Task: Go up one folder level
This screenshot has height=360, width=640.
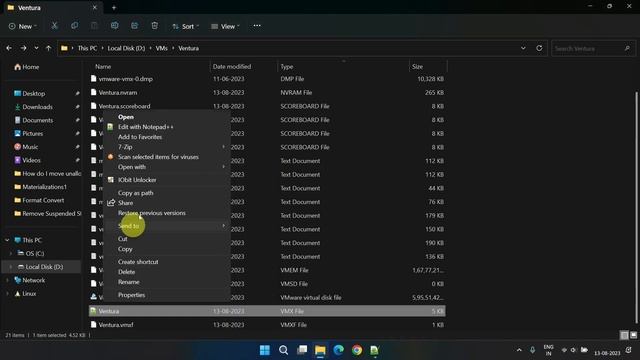Action: 49,48
